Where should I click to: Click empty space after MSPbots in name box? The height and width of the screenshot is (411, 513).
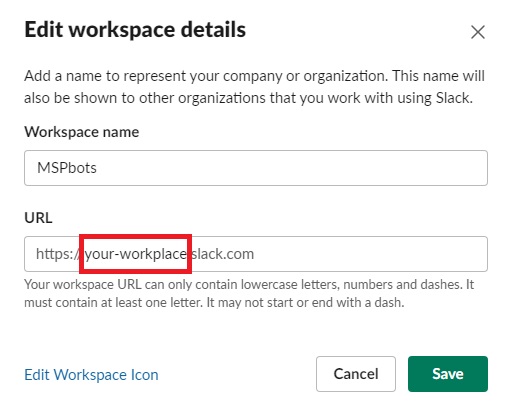pyautogui.click(x=292, y=168)
